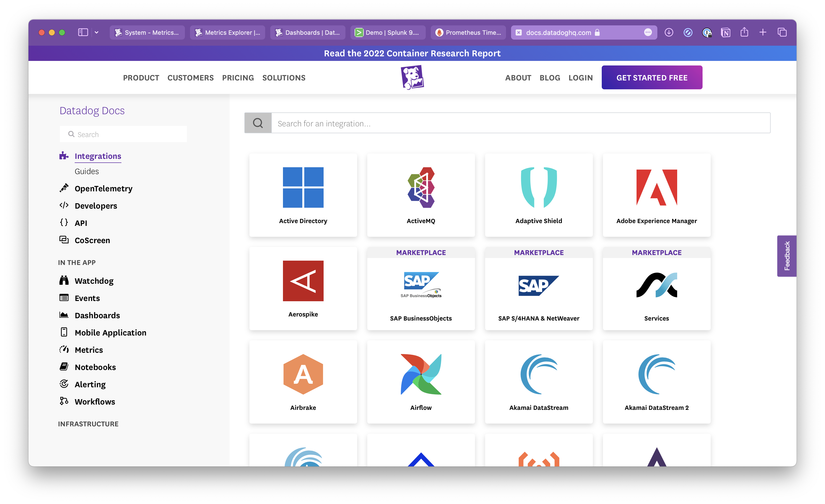Viewport: 825px width, 504px height.
Task: Switch to the System - Metrics tab
Action: pos(147,32)
